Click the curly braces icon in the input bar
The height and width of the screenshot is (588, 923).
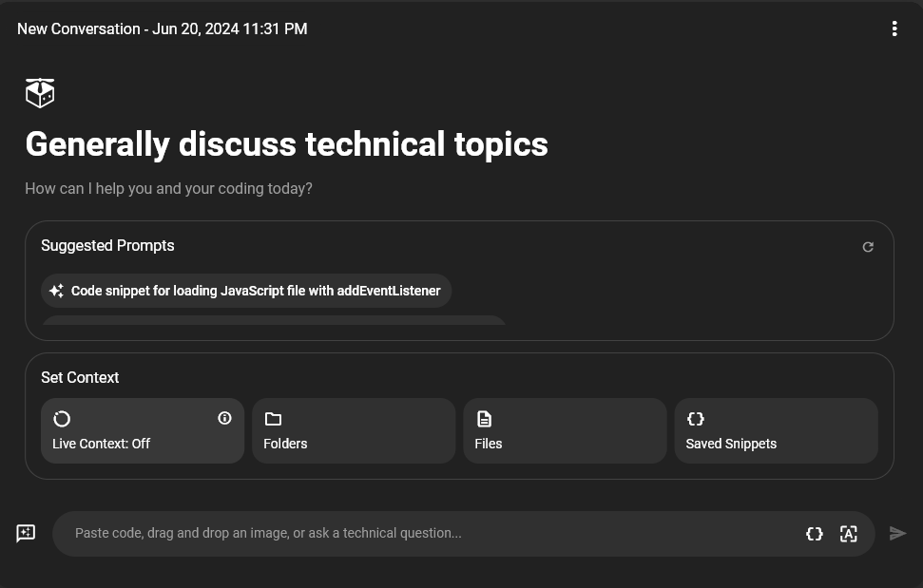pyautogui.click(x=815, y=534)
